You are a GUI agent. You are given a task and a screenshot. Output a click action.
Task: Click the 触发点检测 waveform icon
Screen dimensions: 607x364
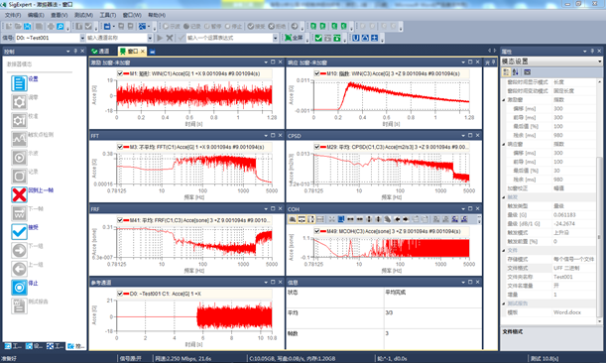tap(19, 139)
